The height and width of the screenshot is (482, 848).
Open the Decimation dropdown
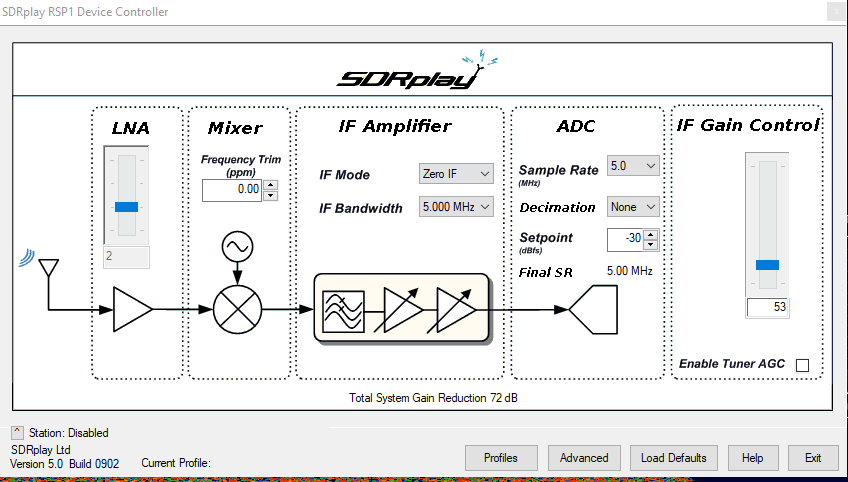[x=633, y=207]
